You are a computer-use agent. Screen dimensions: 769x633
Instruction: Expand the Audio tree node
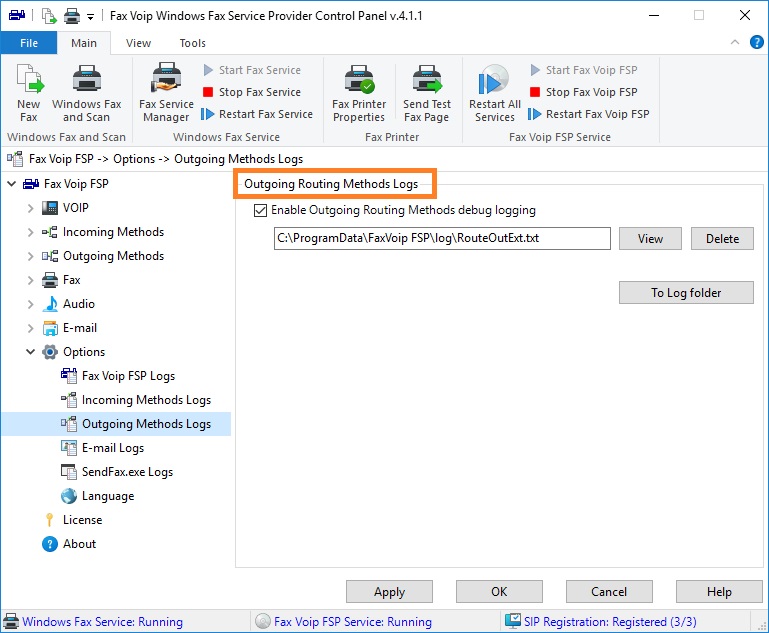pos(30,304)
